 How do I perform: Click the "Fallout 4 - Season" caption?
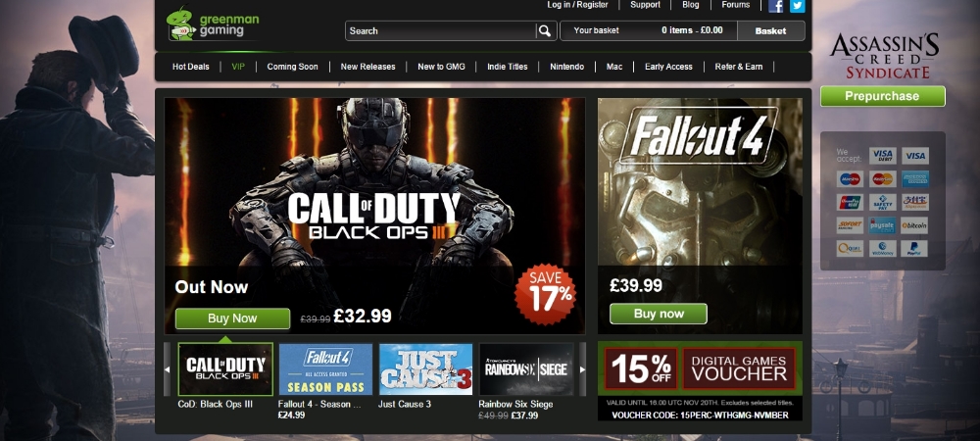[x=319, y=404]
